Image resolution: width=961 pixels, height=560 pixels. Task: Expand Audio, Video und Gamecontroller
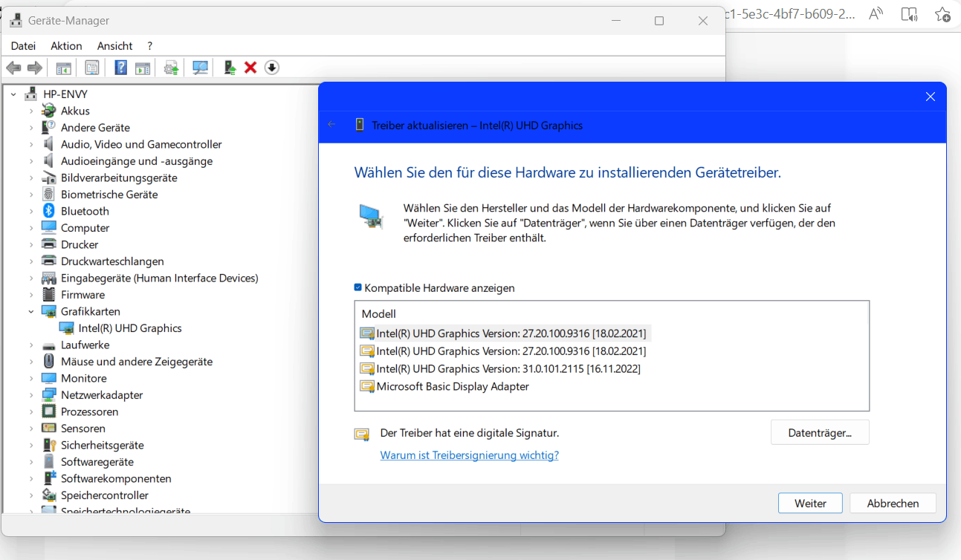(x=31, y=144)
